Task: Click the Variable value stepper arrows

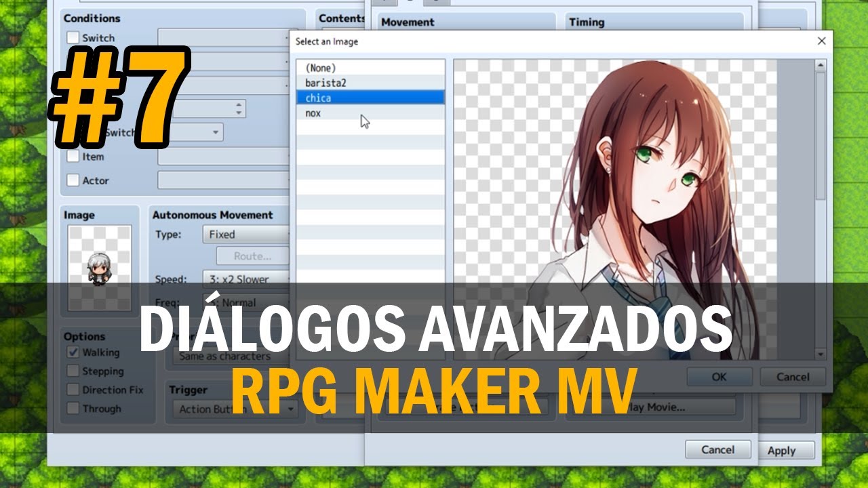Action: pyautogui.click(x=238, y=108)
